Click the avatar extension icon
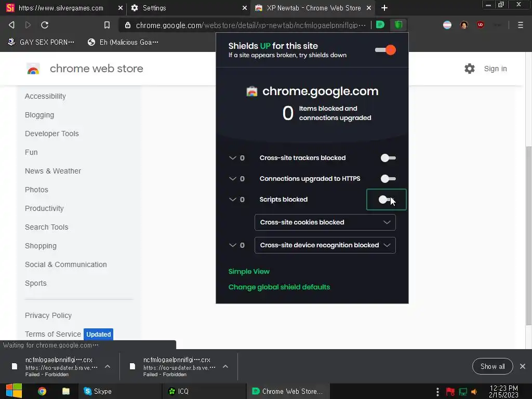The height and width of the screenshot is (399, 532). click(x=464, y=25)
